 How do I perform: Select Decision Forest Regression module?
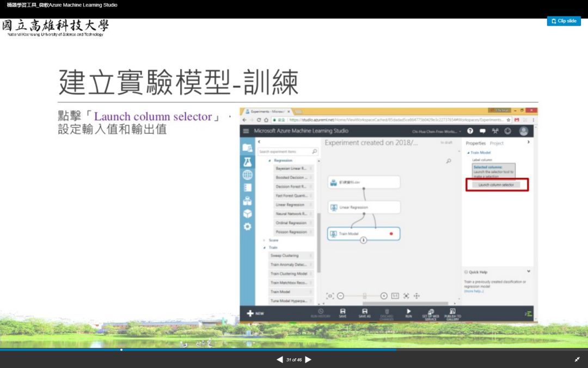293,186
